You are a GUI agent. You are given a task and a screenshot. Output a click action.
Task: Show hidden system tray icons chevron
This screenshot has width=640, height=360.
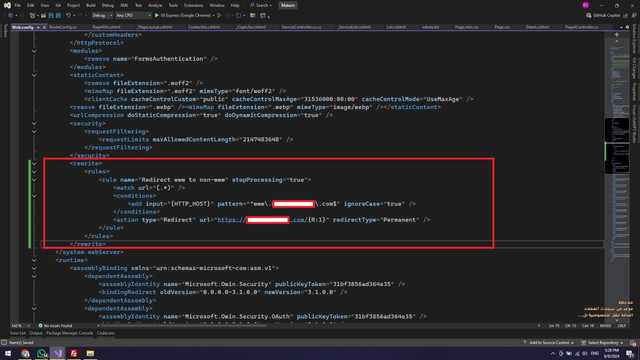click(x=553, y=353)
